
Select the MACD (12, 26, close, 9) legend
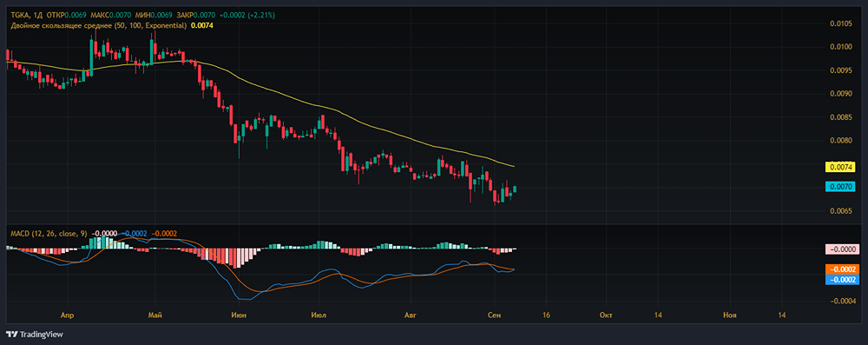click(49, 234)
